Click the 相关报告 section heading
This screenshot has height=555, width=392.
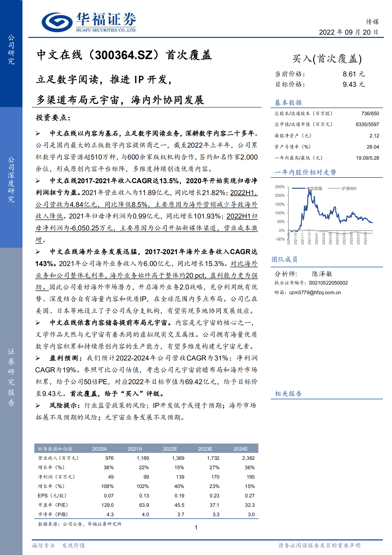coord(288,394)
